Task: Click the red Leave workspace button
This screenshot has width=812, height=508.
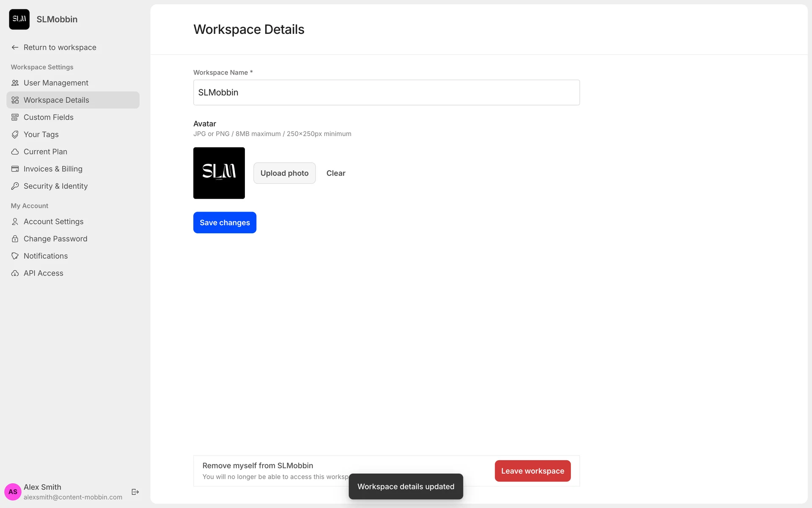Action: [532, 471]
